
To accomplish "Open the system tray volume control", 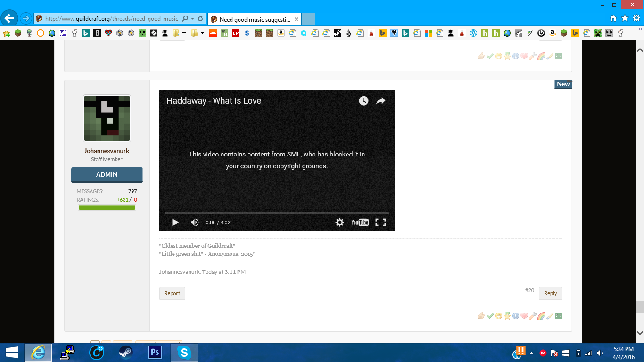I will (600, 353).
